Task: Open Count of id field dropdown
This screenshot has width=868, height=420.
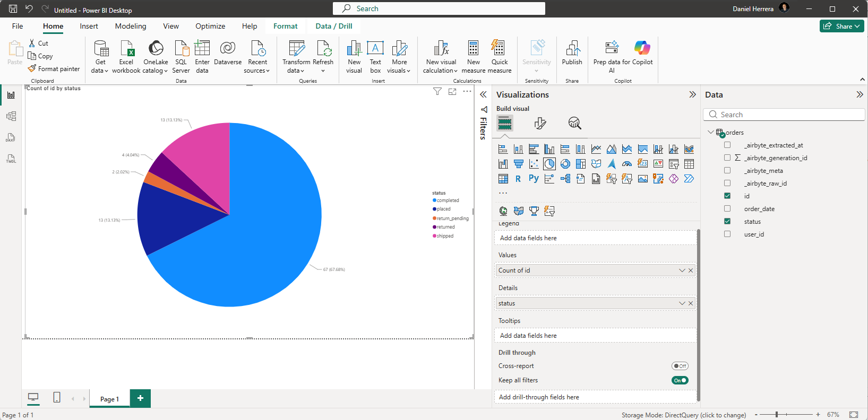Action: point(682,270)
